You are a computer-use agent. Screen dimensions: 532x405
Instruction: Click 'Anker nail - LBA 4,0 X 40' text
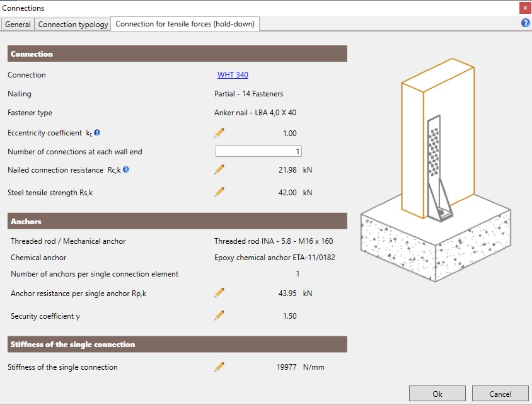(x=255, y=113)
